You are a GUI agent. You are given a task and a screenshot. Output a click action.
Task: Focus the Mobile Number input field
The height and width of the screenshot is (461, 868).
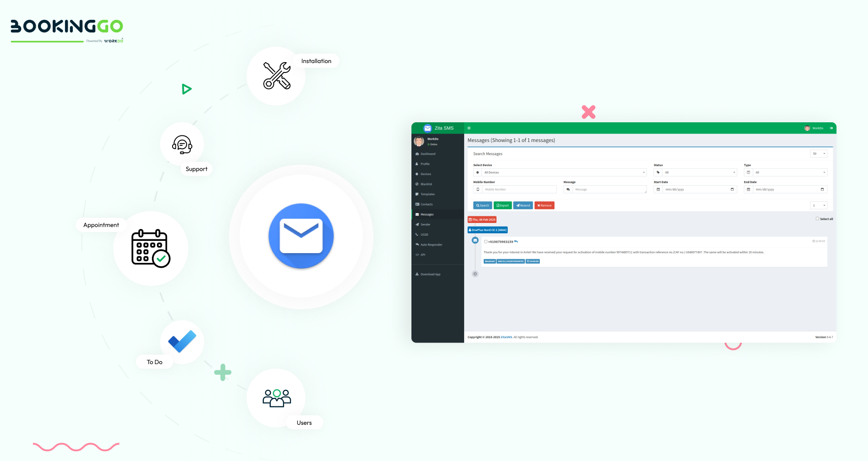pyautogui.click(x=519, y=190)
